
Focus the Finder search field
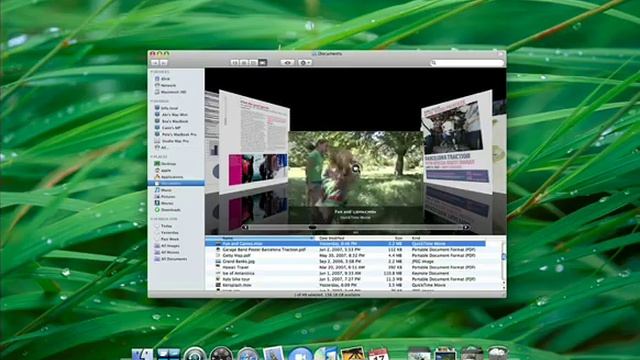tap(467, 62)
